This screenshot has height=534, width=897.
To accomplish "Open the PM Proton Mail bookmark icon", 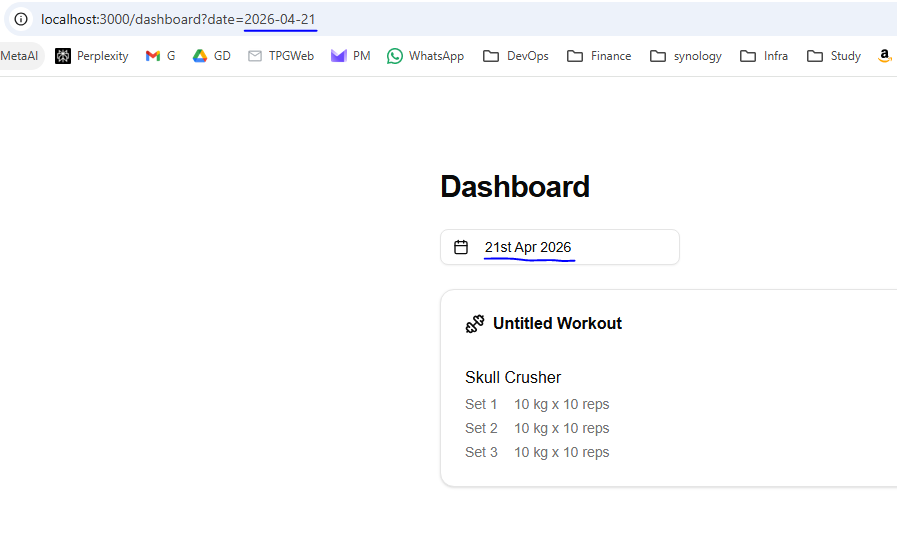I will point(339,56).
